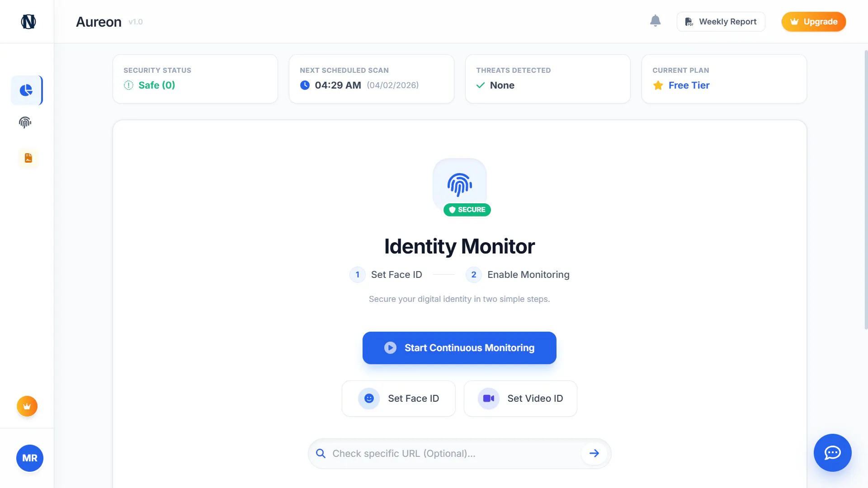The width and height of the screenshot is (868, 488).
Task: Click the green SECURE badge
Action: click(467, 210)
